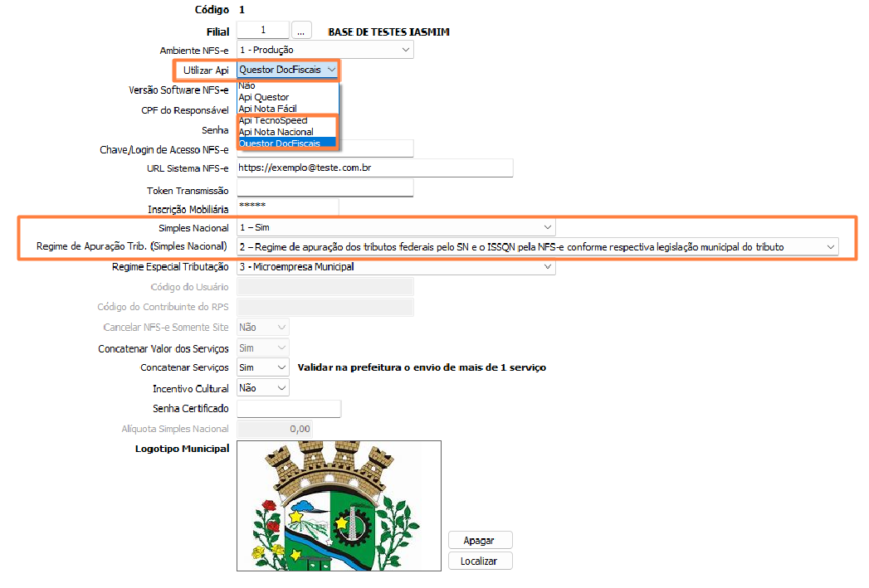Select highlighted 'Questor DocFiscais' list item
The width and height of the screenshot is (869, 588).
(x=279, y=143)
